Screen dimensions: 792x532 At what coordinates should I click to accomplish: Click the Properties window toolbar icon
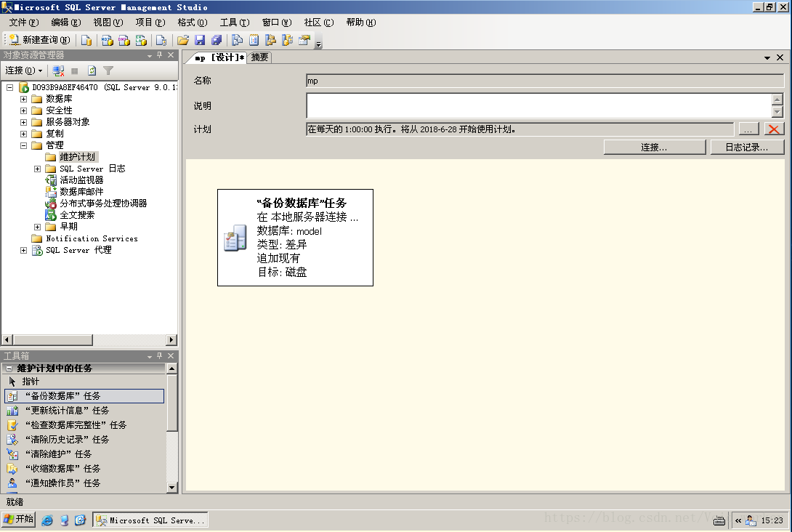tap(304, 41)
